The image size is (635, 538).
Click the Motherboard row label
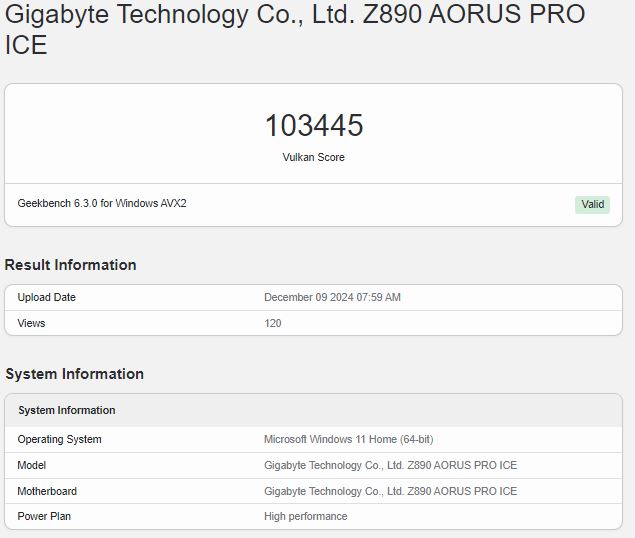point(47,491)
